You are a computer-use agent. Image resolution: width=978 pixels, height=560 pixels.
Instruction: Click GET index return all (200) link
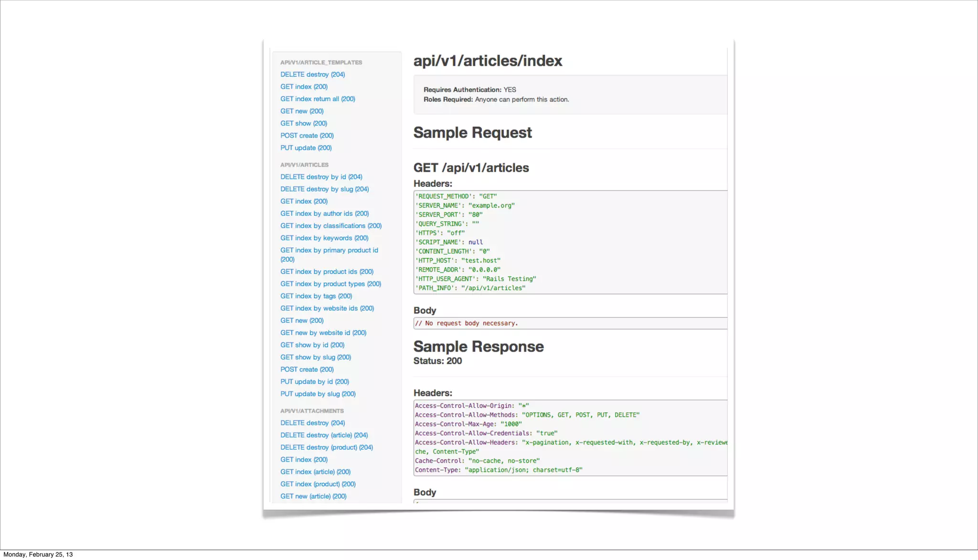pyautogui.click(x=318, y=99)
